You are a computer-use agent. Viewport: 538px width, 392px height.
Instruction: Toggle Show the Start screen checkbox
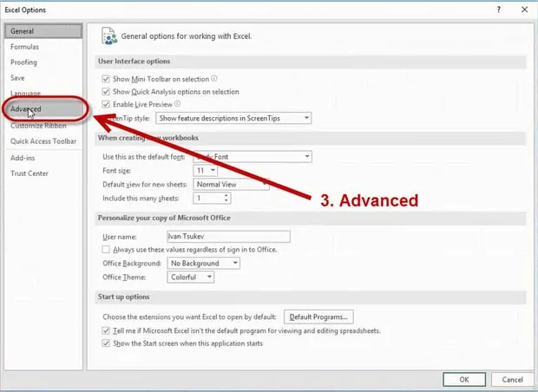point(106,343)
